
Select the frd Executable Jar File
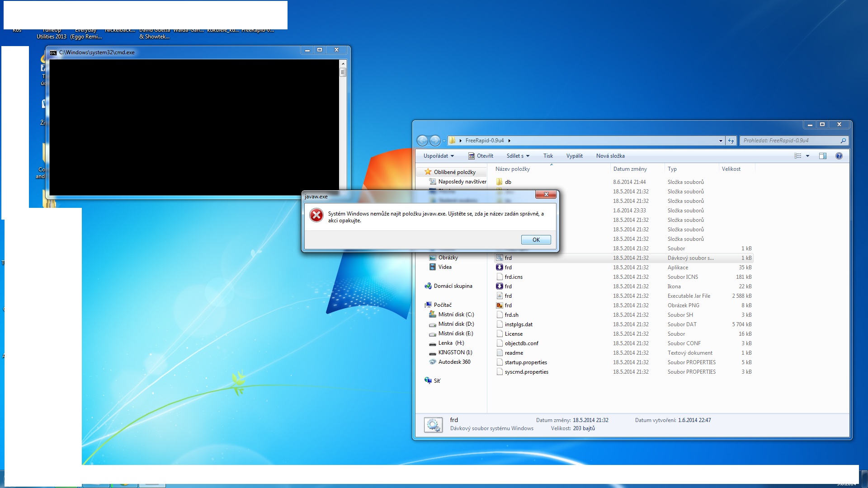pyautogui.click(x=508, y=296)
